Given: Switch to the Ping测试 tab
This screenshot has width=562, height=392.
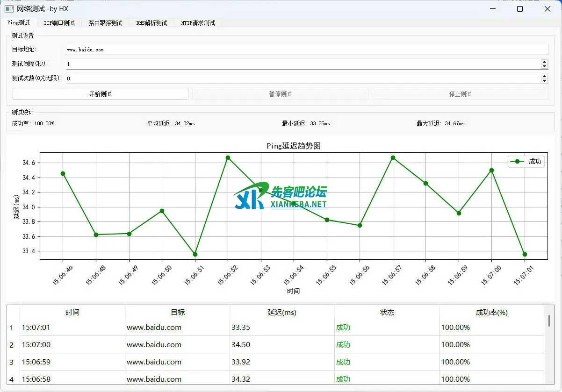Looking at the screenshot, I should pos(19,23).
